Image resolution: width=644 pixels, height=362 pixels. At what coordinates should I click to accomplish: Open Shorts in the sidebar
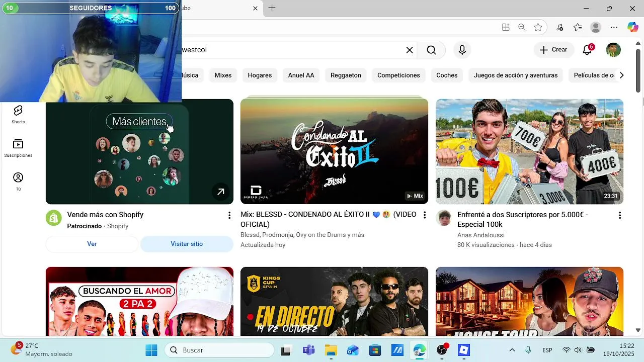tap(18, 115)
